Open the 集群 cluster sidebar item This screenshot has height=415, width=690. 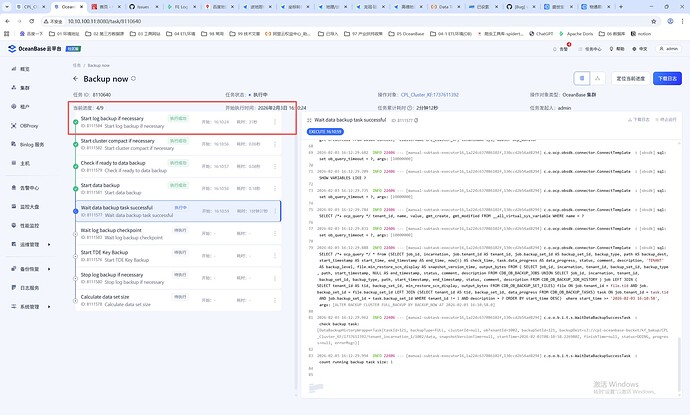click(25, 87)
